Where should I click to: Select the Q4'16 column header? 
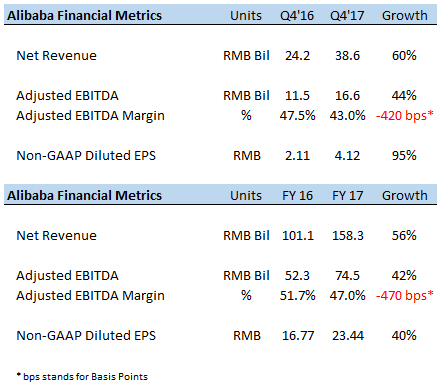[297, 16]
